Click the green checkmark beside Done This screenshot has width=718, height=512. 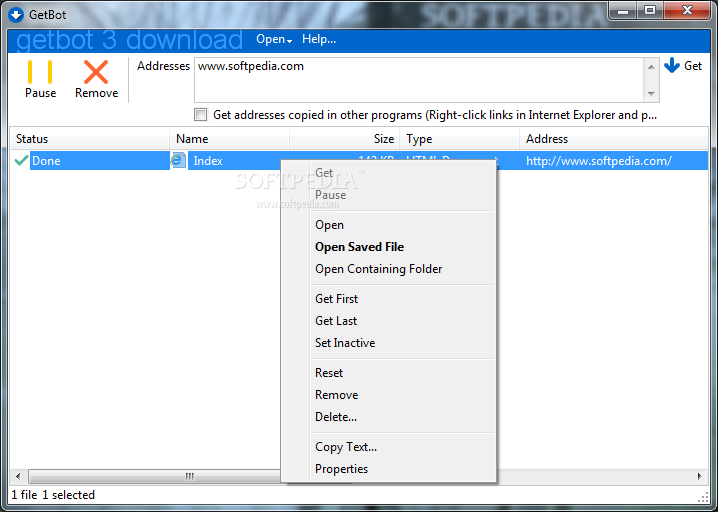click(21, 160)
